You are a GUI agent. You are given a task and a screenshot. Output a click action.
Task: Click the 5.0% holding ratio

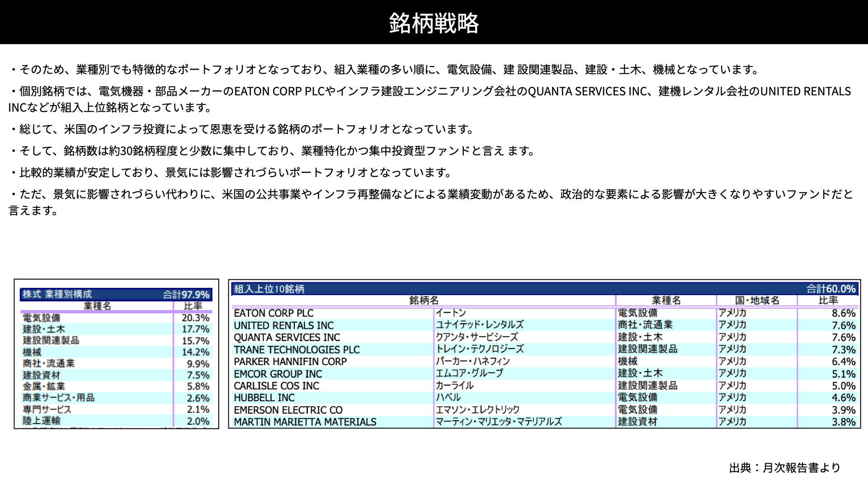pyautogui.click(x=844, y=386)
